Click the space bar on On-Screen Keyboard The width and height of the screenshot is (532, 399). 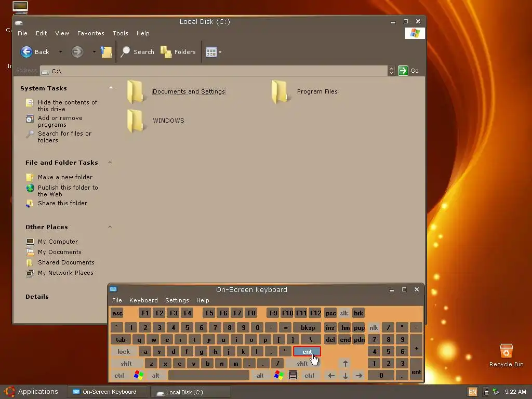209,376
